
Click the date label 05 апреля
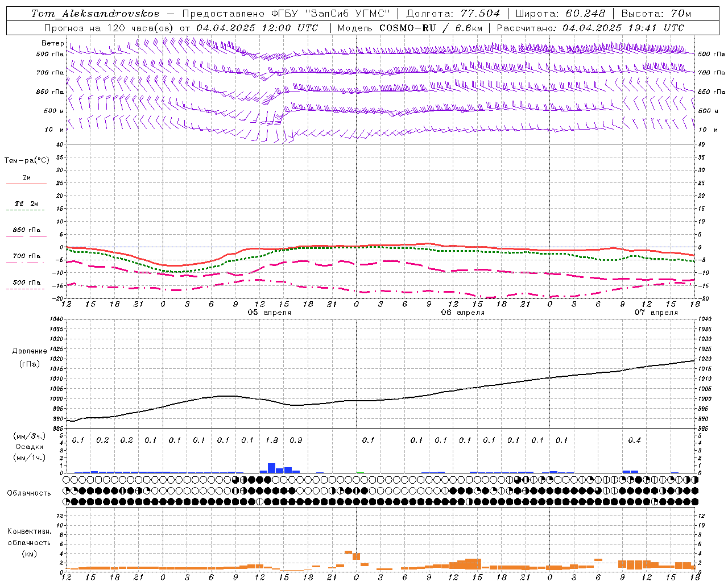pyautogui.click(x=269, y=313)
